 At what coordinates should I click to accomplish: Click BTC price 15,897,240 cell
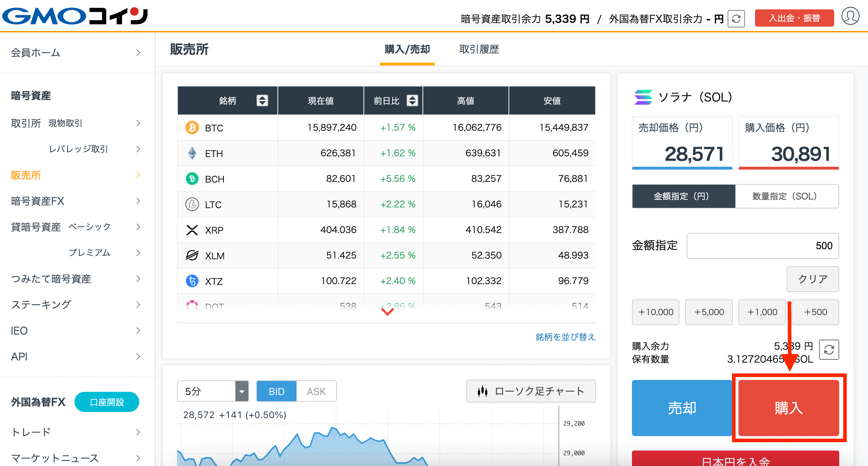pos(321,127)
